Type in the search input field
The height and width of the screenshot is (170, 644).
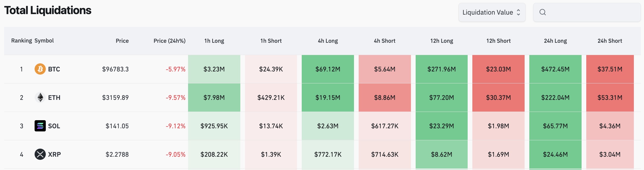tap(590, 12)
